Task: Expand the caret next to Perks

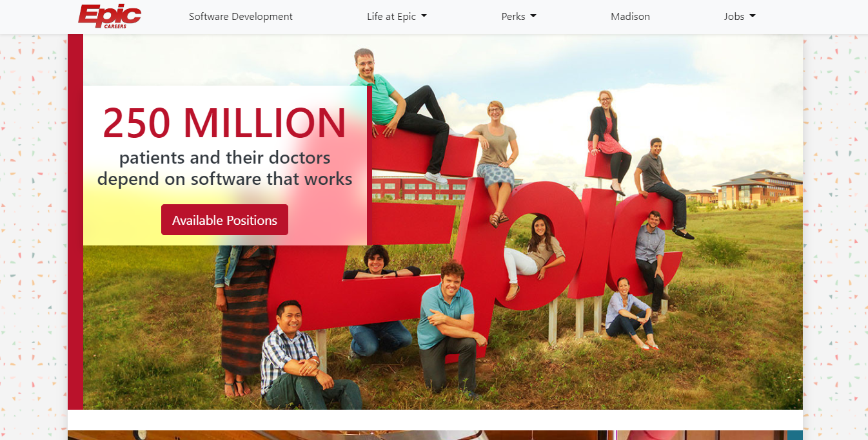Action: 533,17
